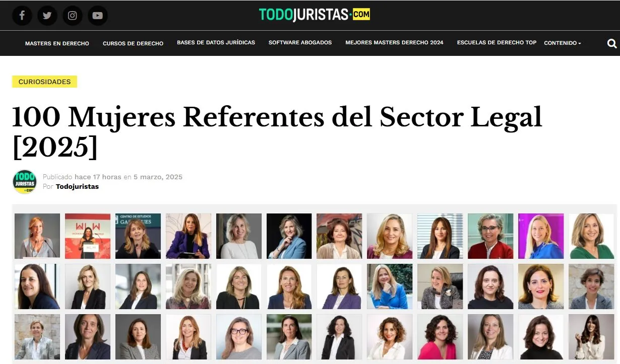Screen dimensions: 620x364
Task: Click the article title heading
Action: click(x=277, y=131)
